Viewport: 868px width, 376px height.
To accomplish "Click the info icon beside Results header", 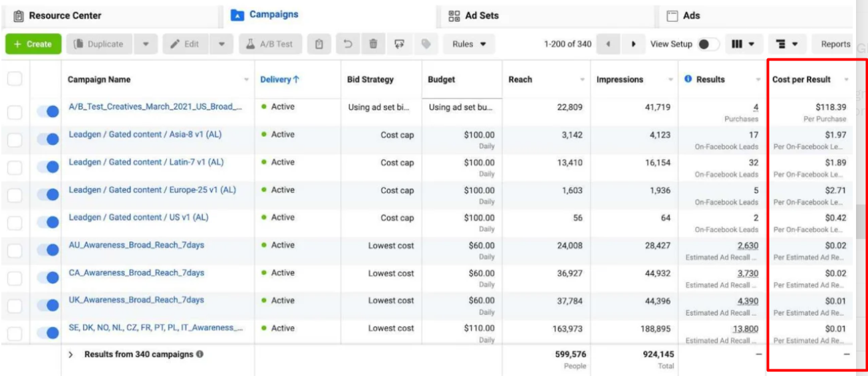I will point(688,79).
